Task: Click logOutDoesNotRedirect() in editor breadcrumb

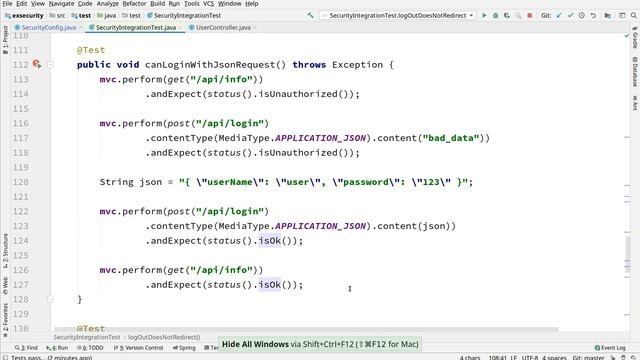Action: (164, 337)
